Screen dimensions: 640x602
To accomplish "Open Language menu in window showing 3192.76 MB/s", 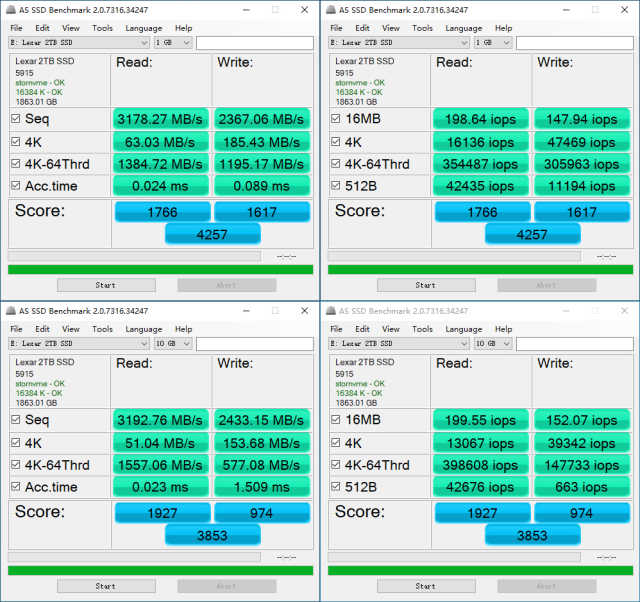I will 143,329.
